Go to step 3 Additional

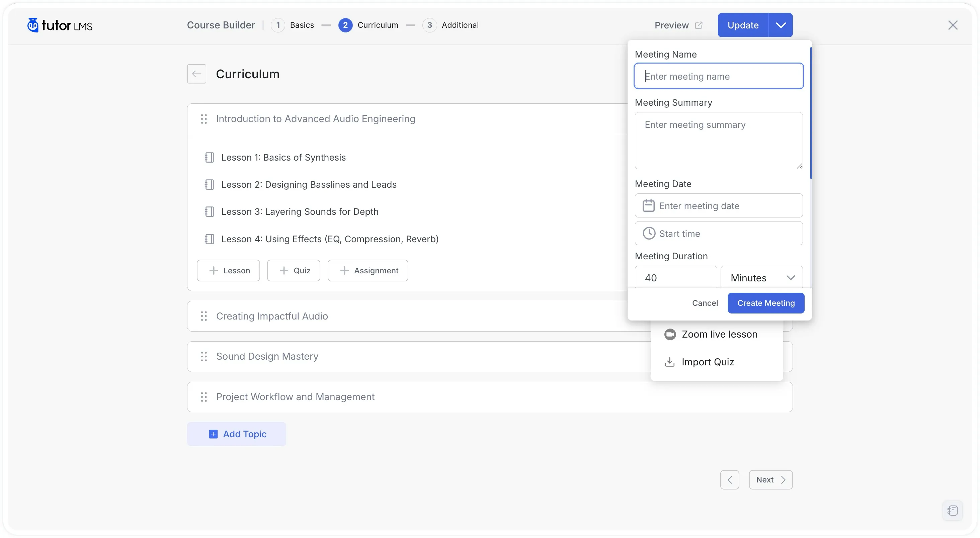451,25
